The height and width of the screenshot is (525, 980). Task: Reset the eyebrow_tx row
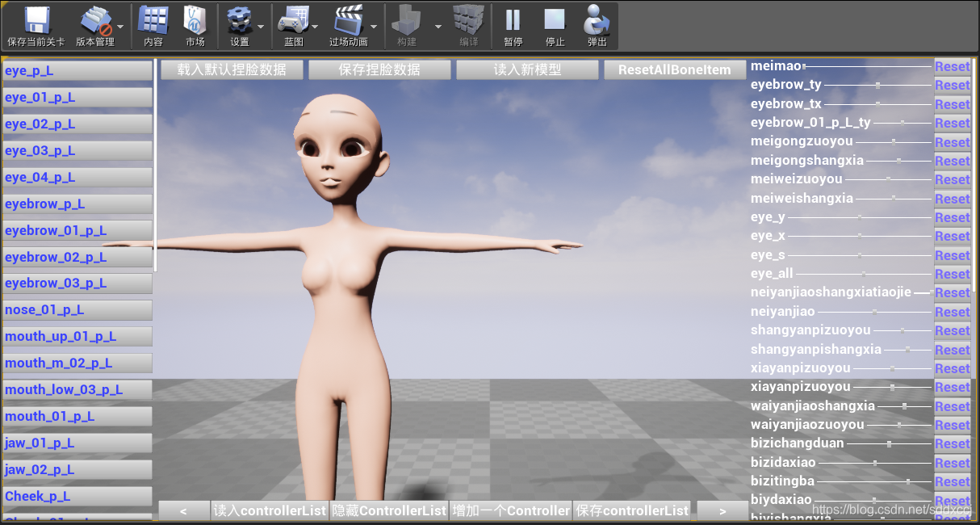953,104
